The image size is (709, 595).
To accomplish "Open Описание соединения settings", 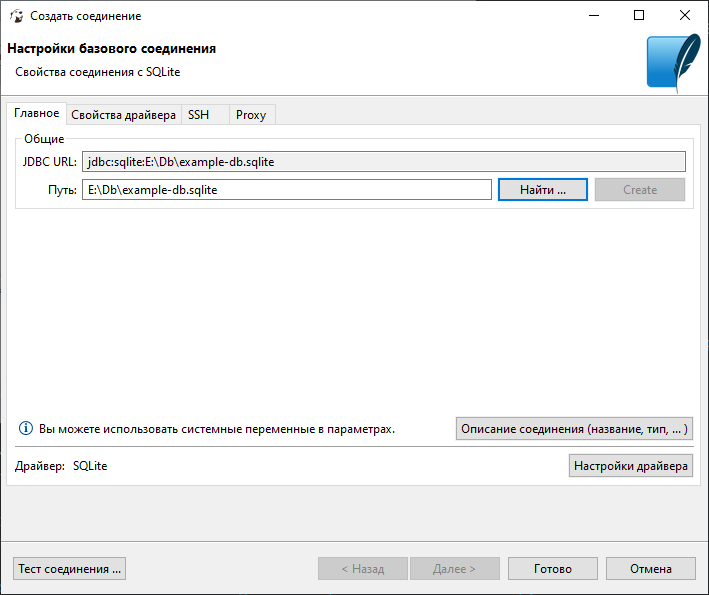I will pos(574,429).
